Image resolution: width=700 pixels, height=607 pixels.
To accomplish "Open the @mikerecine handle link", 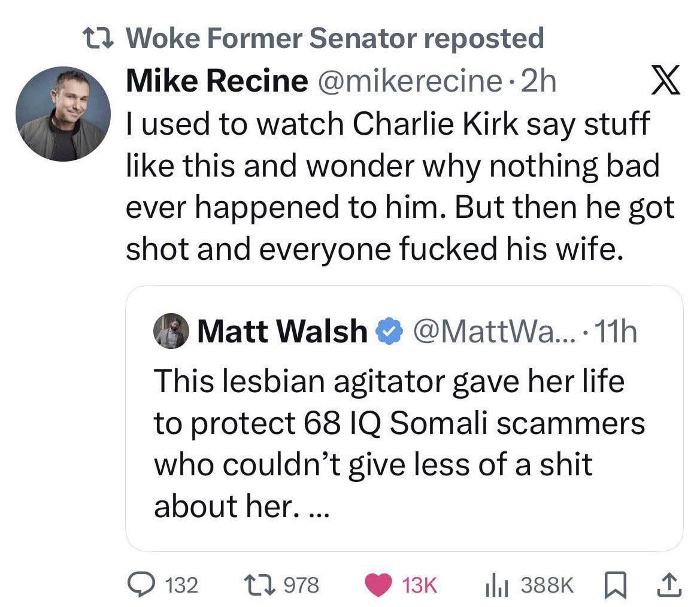I will coord(411,82).
